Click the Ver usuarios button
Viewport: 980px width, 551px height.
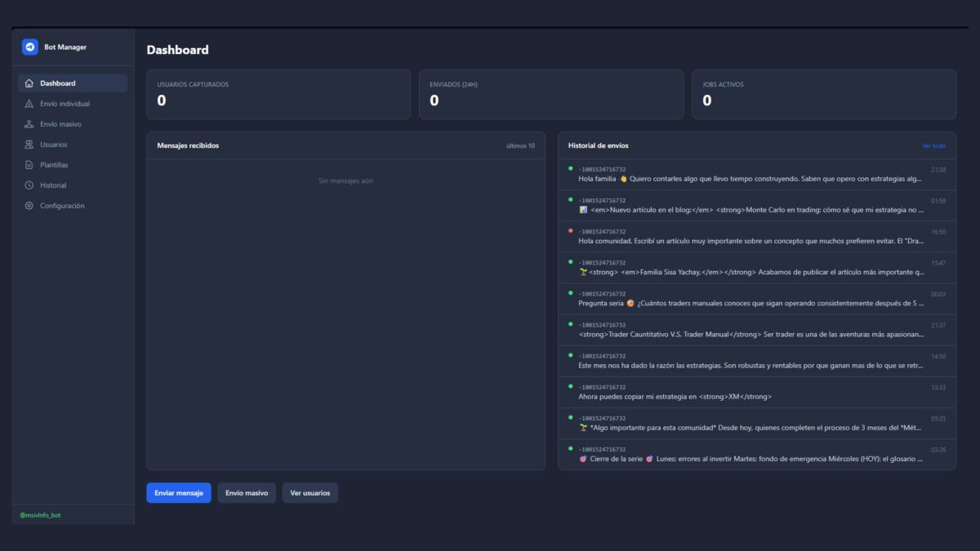(310, 493)
